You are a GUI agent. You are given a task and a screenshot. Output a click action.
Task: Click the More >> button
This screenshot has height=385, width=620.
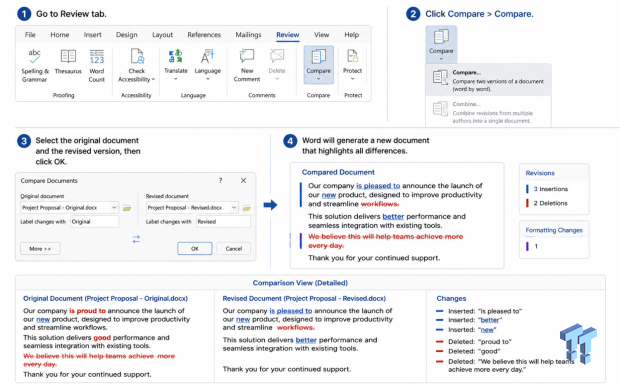(x=40, y=249)
